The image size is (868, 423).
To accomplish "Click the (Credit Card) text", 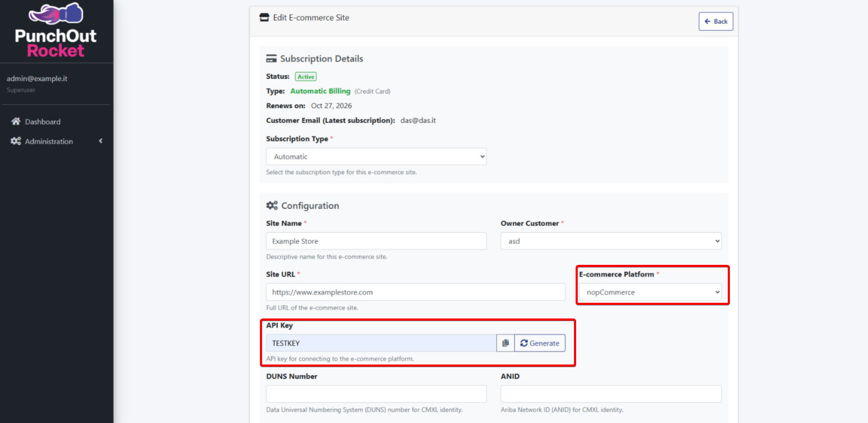I will [373, 92].
